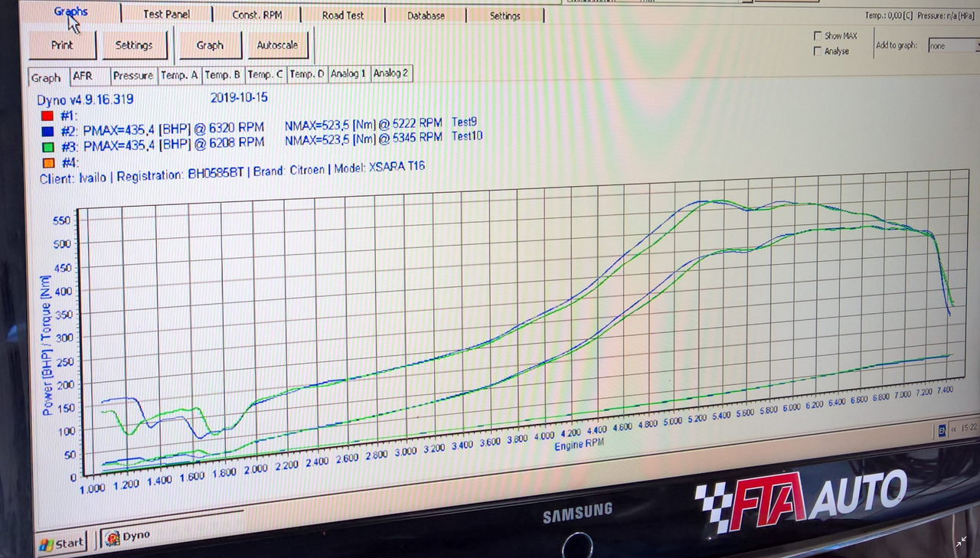Expand hidden tray icons with the double chevron
This screenshot has width=980, height=558.
(x=953, y=429)
